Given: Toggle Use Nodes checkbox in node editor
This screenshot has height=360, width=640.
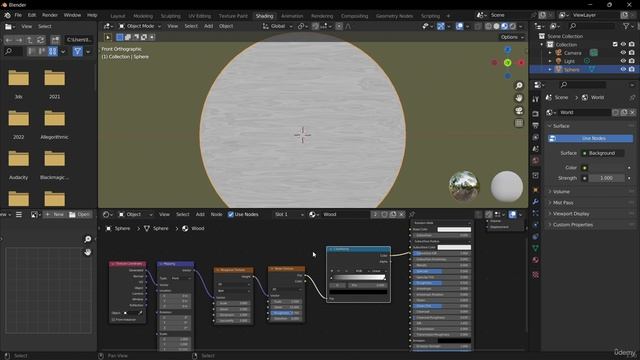Looking at the screenshot, I should click(x=231, y=214).
